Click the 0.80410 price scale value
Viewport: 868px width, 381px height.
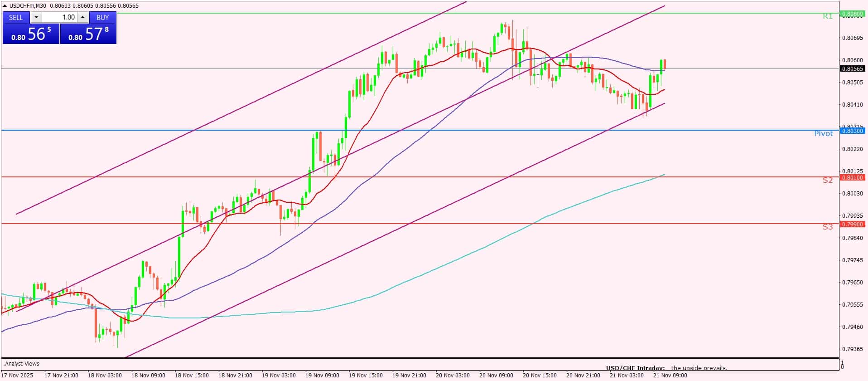tap(852, 105)
